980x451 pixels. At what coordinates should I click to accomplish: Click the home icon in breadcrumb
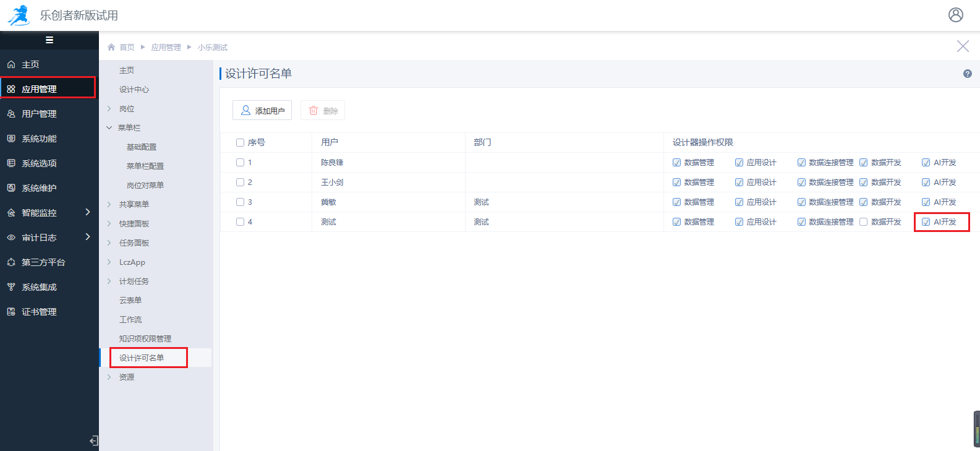(x=111, y=47)
